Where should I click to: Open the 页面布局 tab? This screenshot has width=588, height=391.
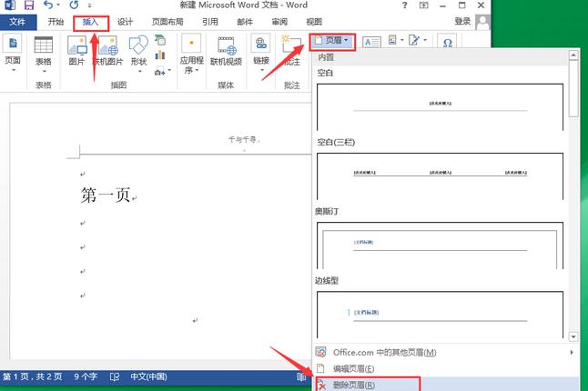pyautogui.click(x=167, y=22)
